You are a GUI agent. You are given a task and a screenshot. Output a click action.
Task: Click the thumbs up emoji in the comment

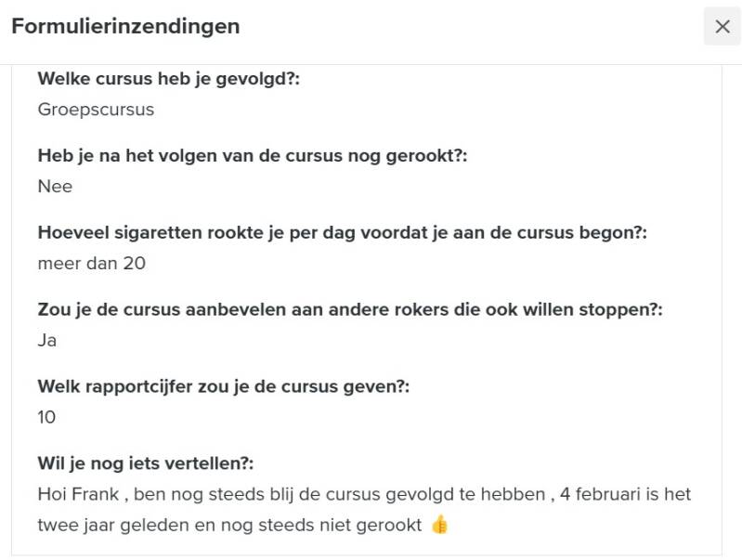439,526
